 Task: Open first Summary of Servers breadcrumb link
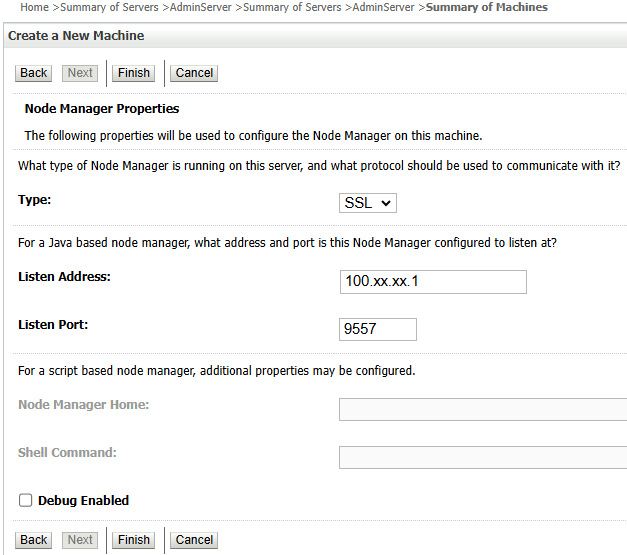[x=109, y=7]
